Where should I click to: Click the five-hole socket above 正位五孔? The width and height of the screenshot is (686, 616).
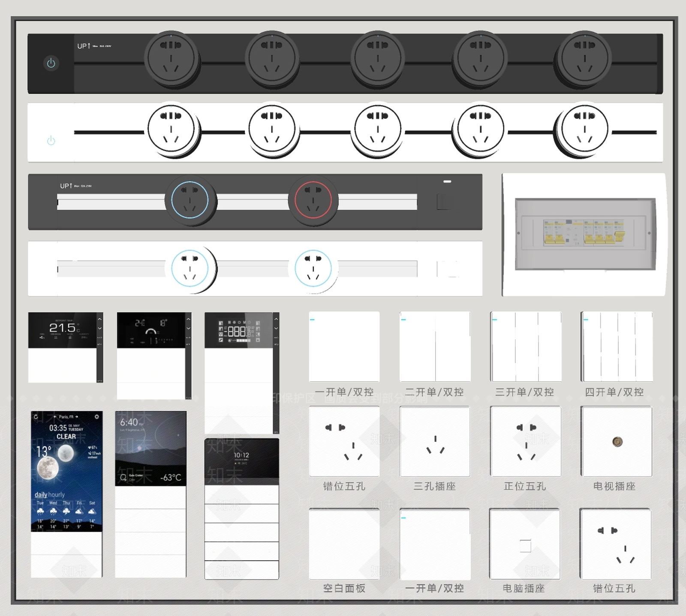(x=526, y=441)
